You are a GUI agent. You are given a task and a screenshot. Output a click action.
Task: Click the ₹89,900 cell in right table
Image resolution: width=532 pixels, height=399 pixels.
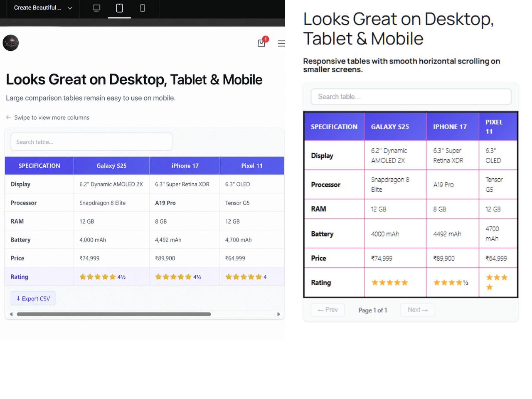(444, 258)
